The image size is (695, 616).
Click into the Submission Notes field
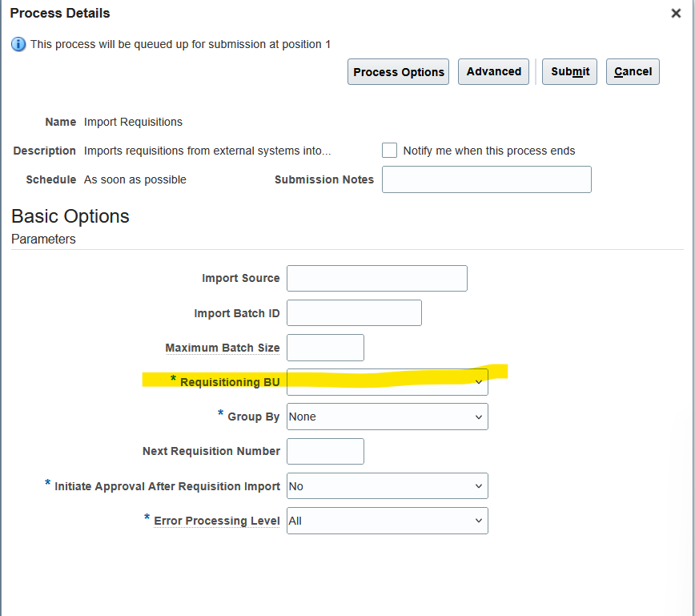[486, 179]
